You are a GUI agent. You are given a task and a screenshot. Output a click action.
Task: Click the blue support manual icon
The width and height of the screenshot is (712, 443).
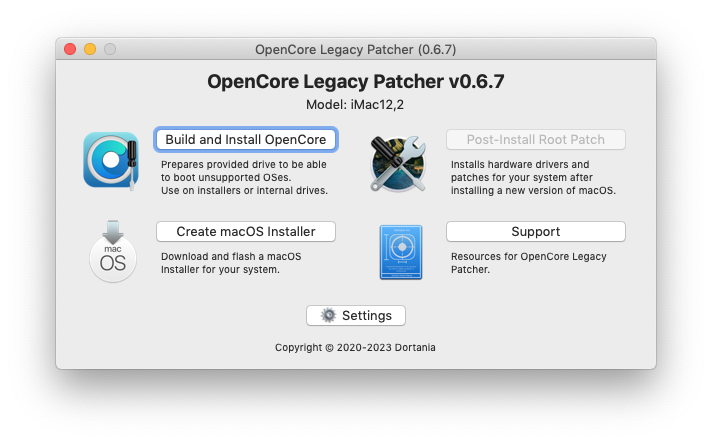tap(401, 252)
